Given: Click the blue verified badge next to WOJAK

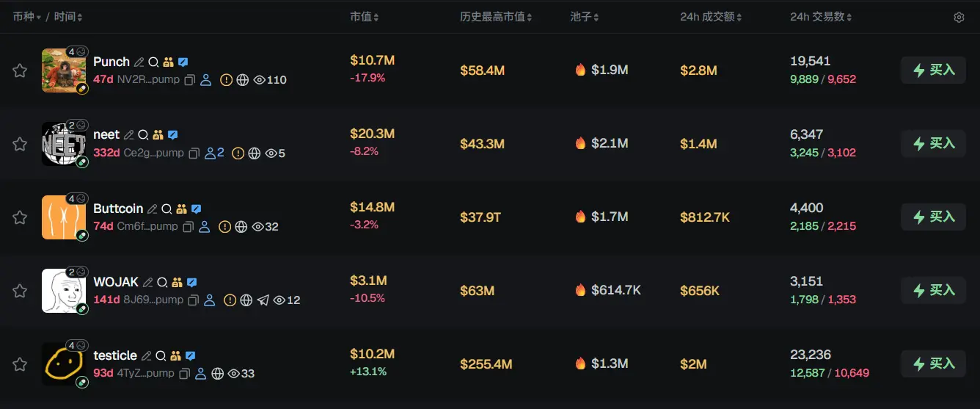Looking at the screenshot, I should point(191,283).
